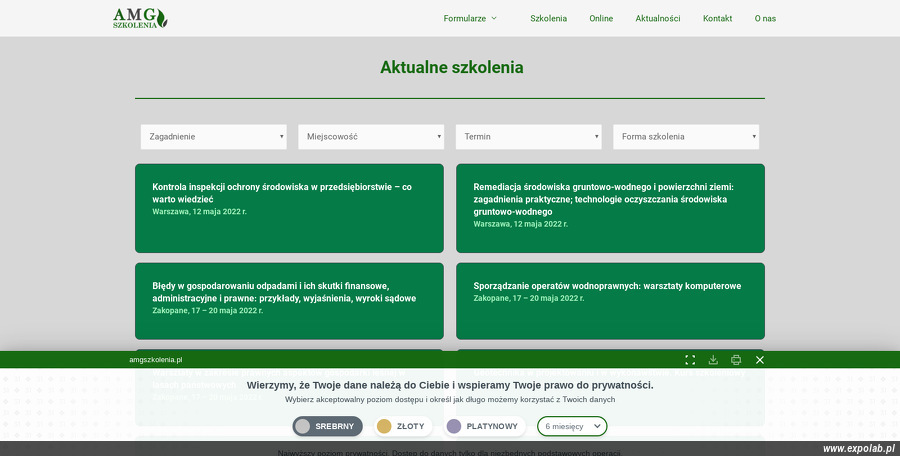The height and width of the screenshot is (456, 900).
Task: Open Aktualności in the navigation
Action: 658,18
